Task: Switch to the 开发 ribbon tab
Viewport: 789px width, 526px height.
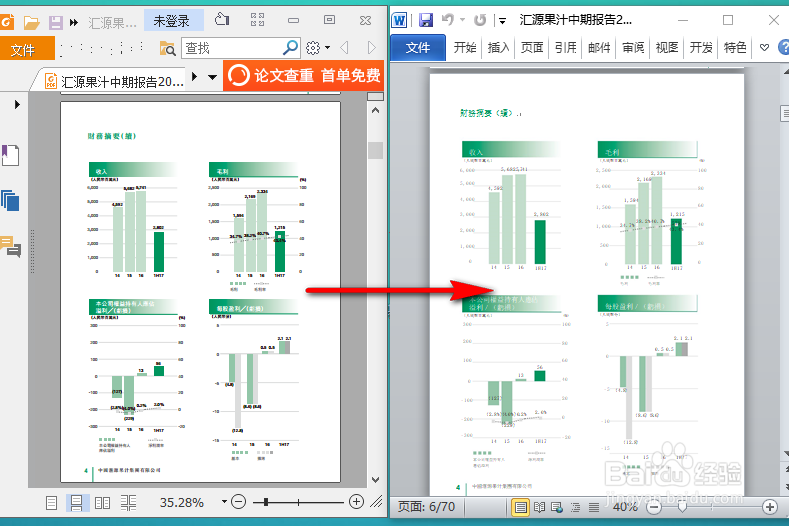Action: pos(701,48)
